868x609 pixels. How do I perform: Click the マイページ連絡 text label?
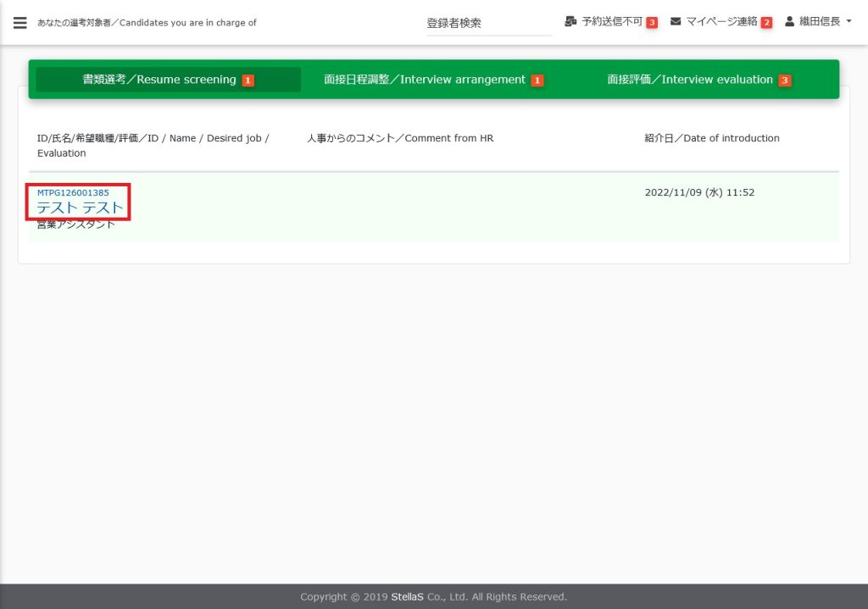click(x=721, y=21)
